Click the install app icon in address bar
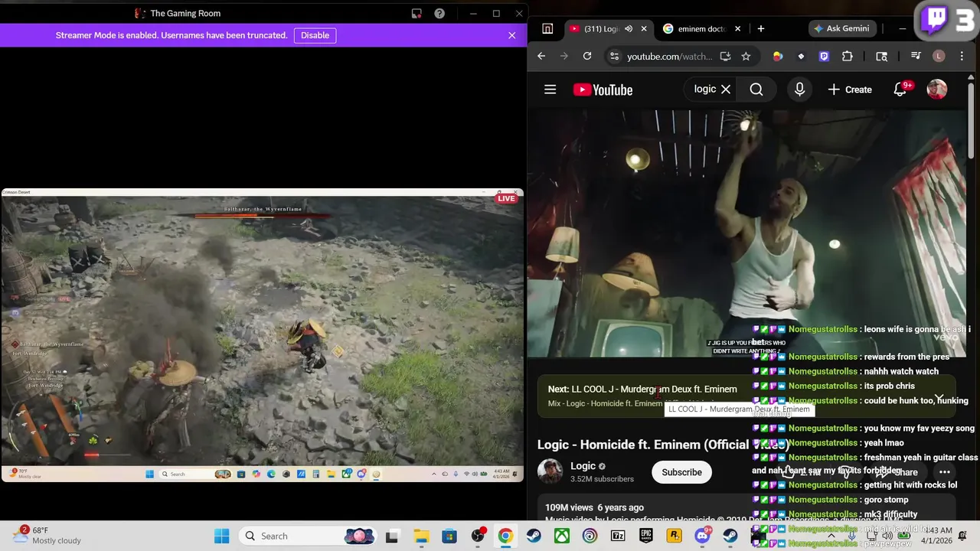 pos(725,56)
